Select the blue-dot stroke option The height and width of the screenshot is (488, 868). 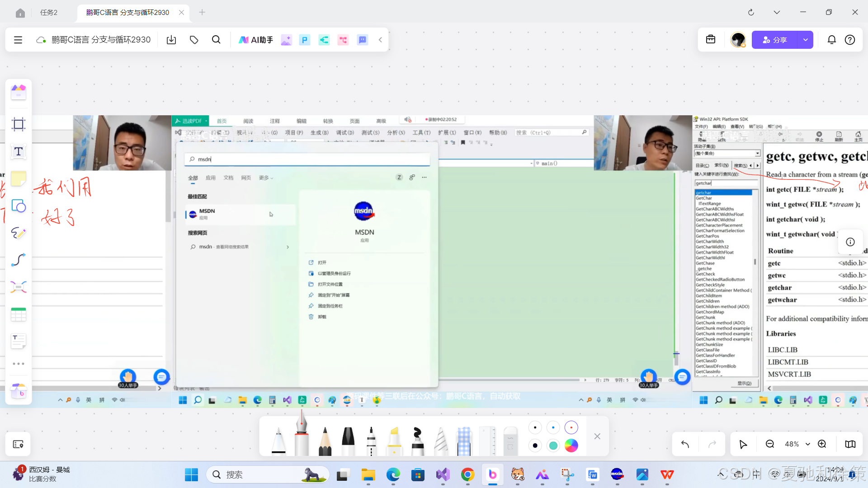tap(553, 427)
